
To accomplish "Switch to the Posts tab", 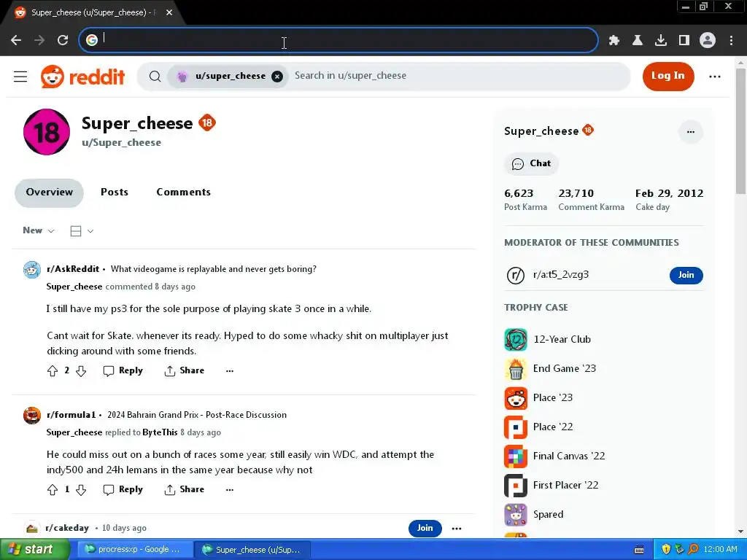I will (115, 192).
